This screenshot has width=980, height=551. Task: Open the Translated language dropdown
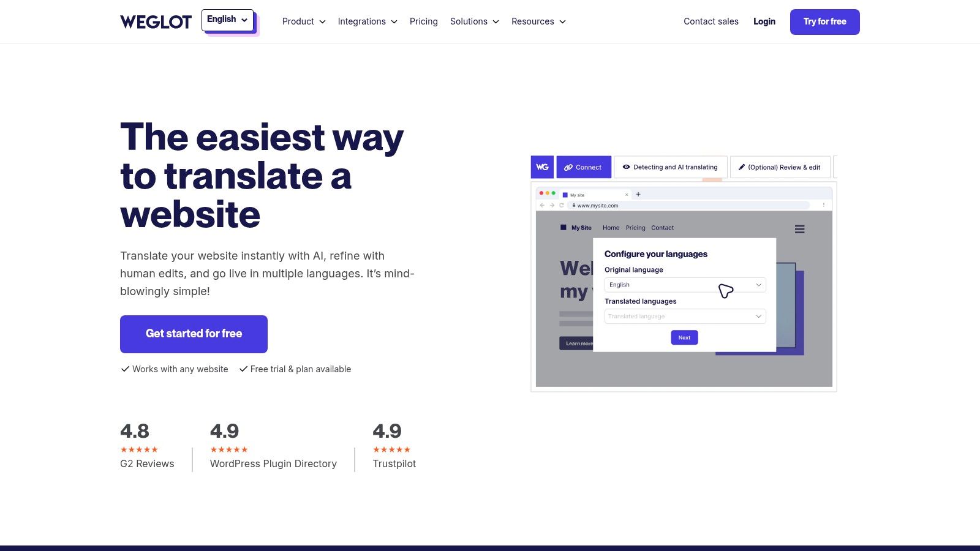point(685,317)
